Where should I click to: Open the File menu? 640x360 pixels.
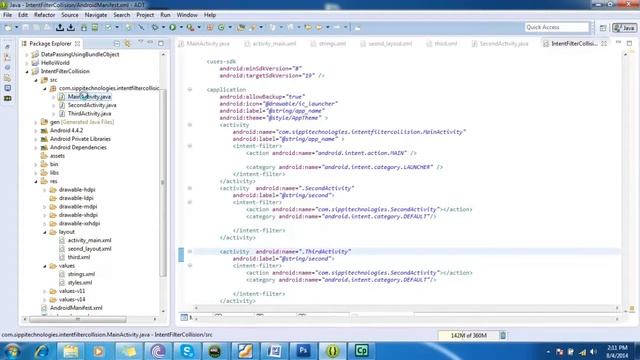[7, 15]
